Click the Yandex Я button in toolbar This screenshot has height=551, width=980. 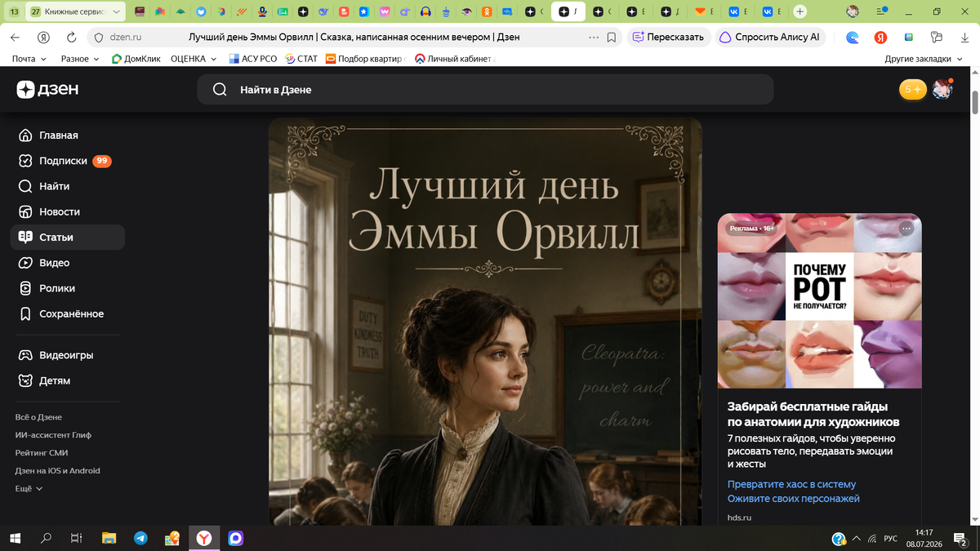click(43, 37)
